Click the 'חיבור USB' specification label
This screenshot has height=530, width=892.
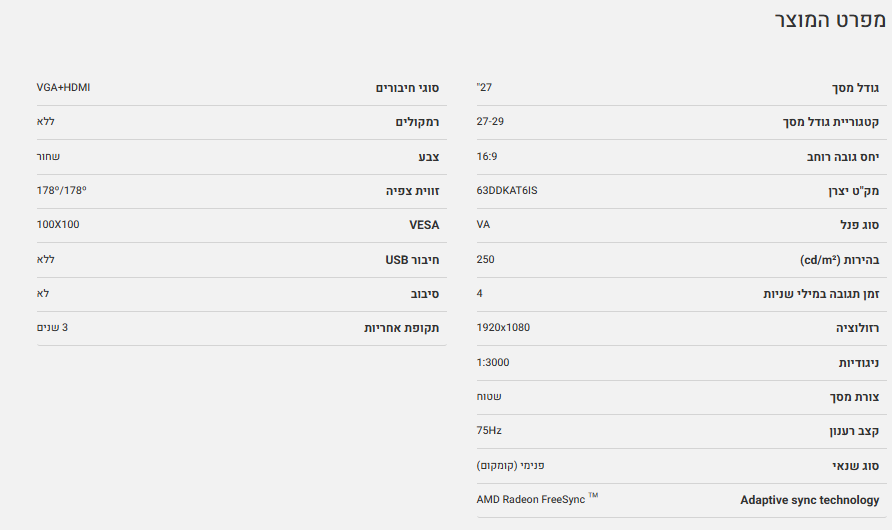point(412,260)
